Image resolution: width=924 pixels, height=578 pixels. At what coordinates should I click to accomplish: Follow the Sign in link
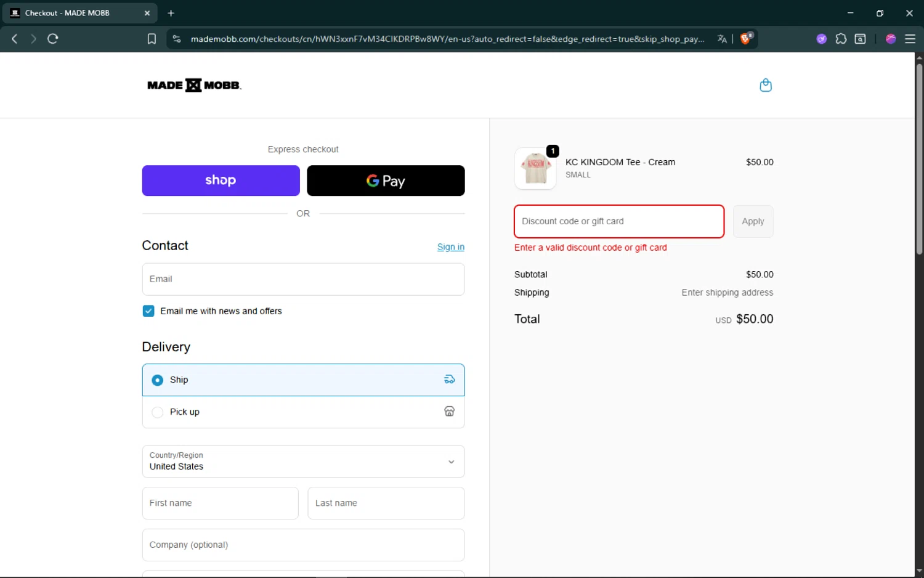point(450,247)
